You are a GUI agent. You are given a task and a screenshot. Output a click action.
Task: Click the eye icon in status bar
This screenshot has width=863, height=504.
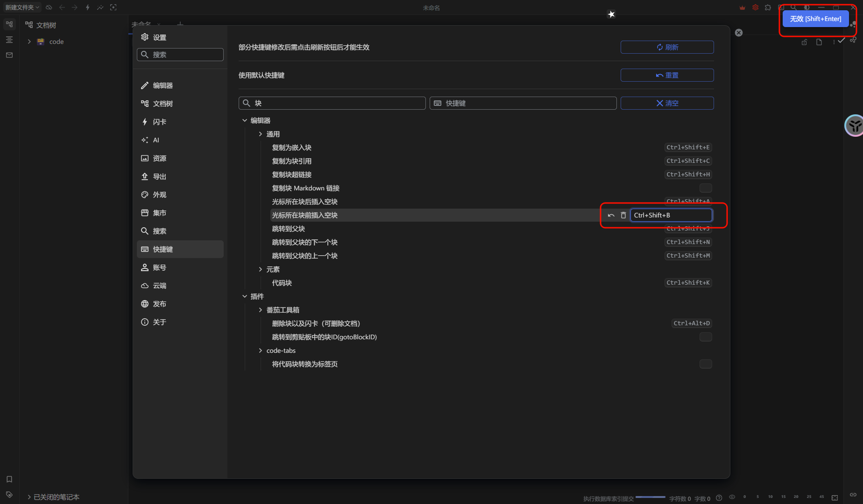coord(732,497)
